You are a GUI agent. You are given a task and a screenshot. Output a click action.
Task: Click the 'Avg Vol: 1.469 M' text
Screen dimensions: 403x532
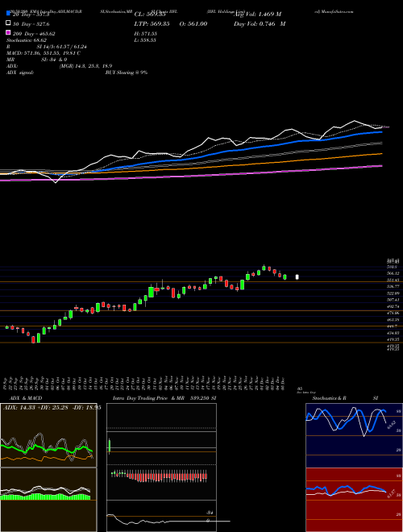257,15
